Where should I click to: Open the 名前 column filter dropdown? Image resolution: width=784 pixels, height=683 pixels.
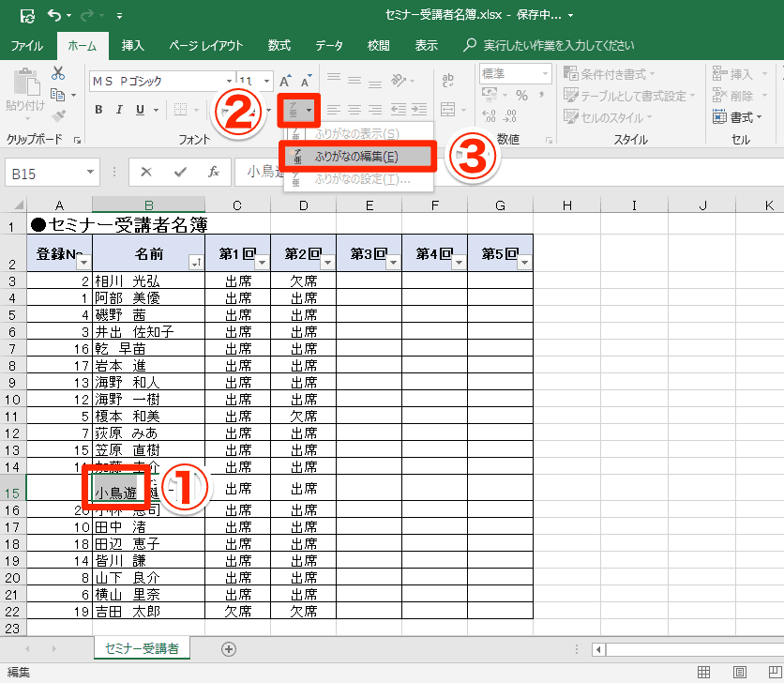click(195, 263)
